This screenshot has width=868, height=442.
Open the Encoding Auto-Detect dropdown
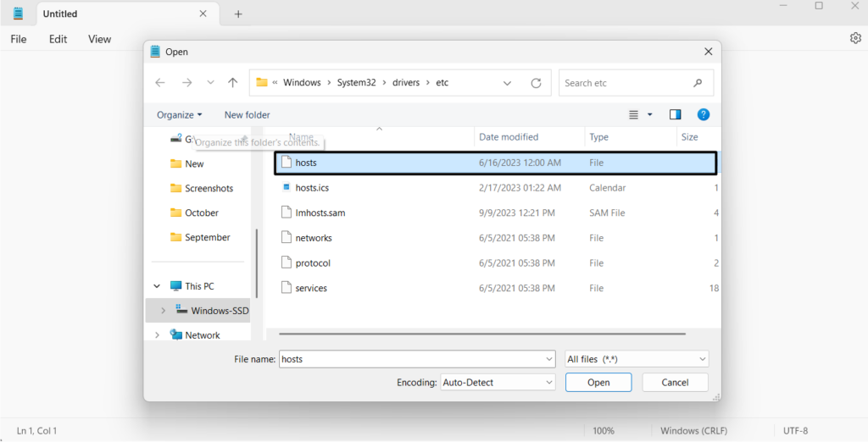pyautogui.click(x=549, y=383)
